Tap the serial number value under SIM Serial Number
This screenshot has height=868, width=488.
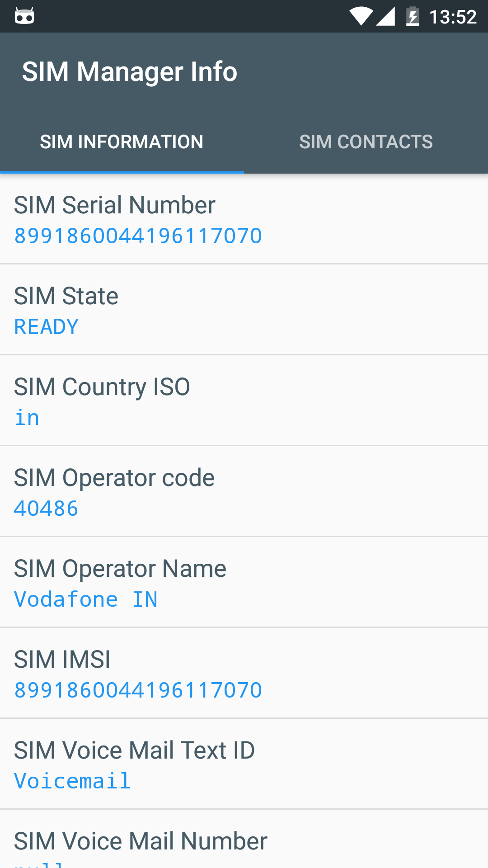coord(138,236)
